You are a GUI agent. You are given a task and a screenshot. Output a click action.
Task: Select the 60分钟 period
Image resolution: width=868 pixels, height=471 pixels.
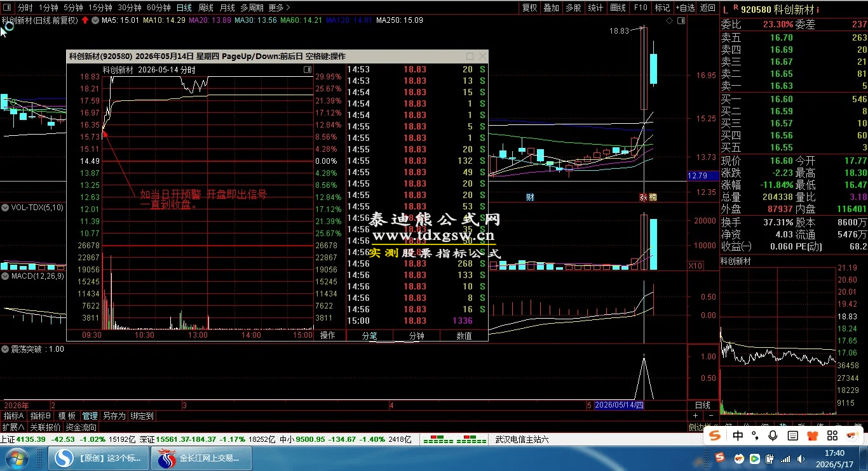158,8
